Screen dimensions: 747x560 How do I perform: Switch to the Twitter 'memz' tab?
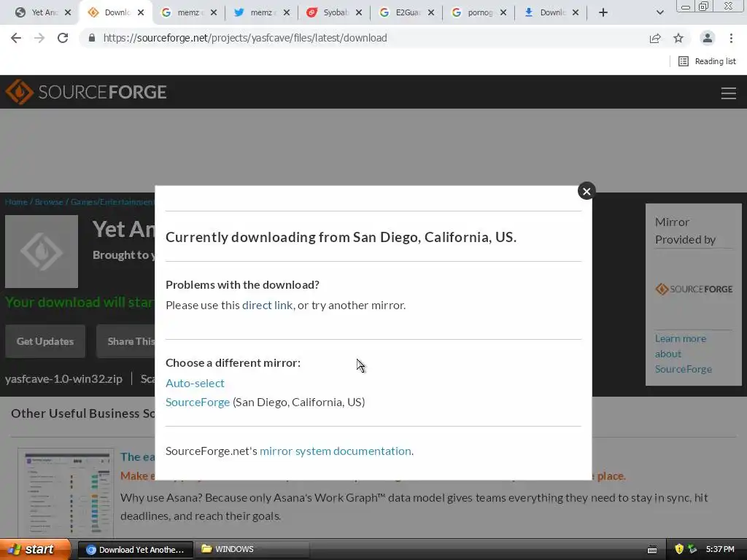[260, 12]
